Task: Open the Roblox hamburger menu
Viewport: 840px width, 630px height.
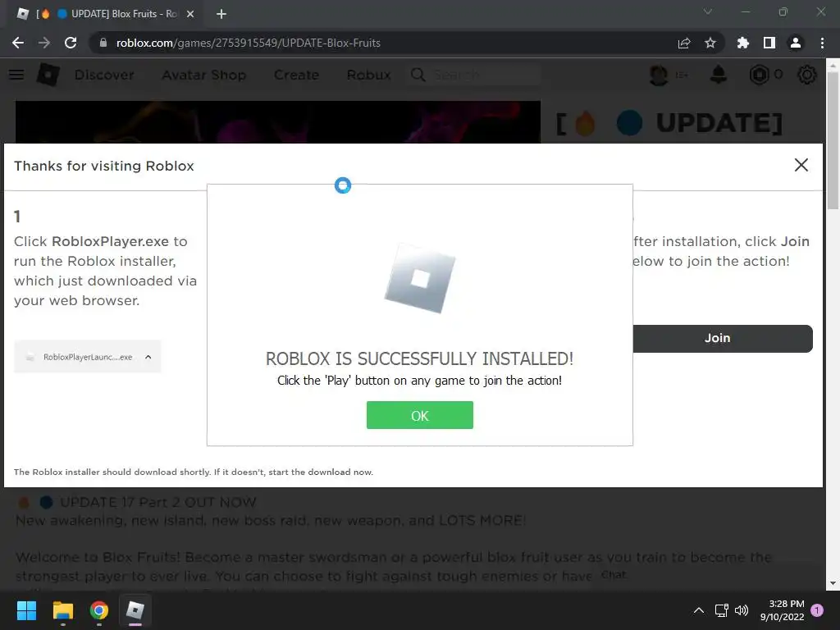Action: click(16, 75)
